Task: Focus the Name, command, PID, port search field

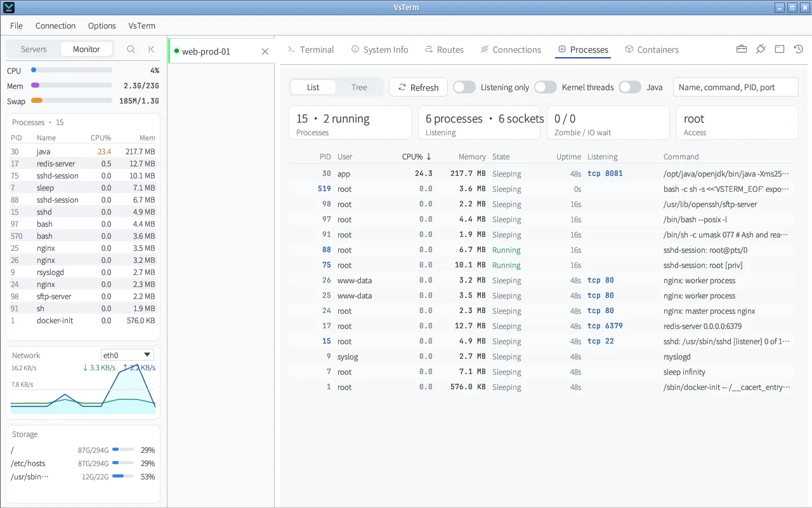Action: (x=735, y=87)
